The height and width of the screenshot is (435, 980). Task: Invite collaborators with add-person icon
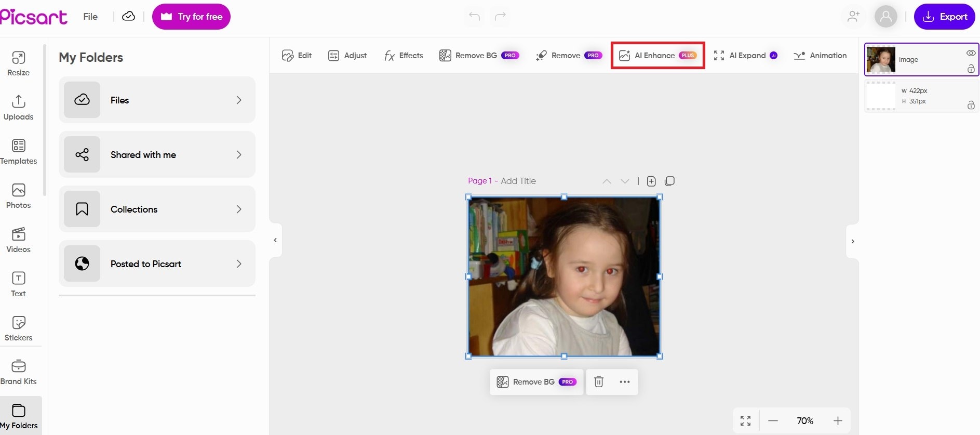pyautogui.click(x=853, y=17)
